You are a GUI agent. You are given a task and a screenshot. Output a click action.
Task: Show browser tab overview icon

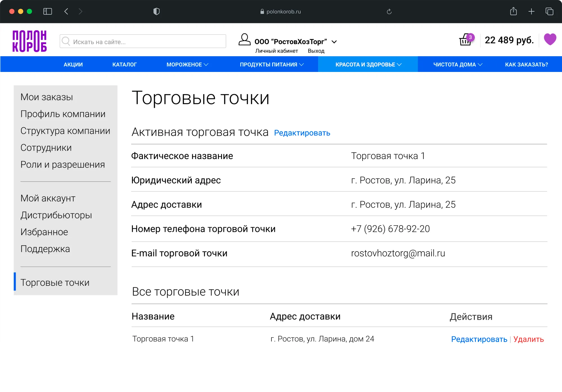click(549, 12)
